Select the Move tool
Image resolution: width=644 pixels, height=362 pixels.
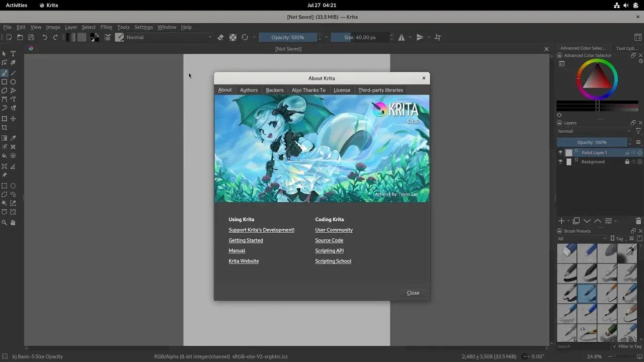coord(13,119)
